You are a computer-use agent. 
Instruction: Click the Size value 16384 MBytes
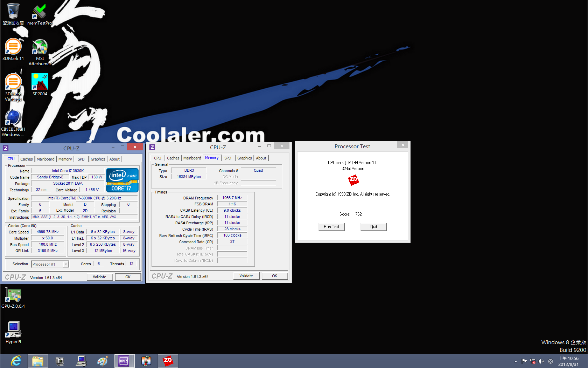(189, 177)
